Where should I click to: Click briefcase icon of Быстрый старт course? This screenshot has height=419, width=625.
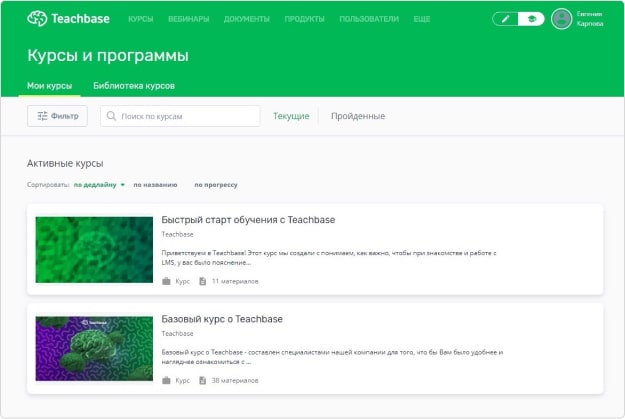click(x=166, y=281)
